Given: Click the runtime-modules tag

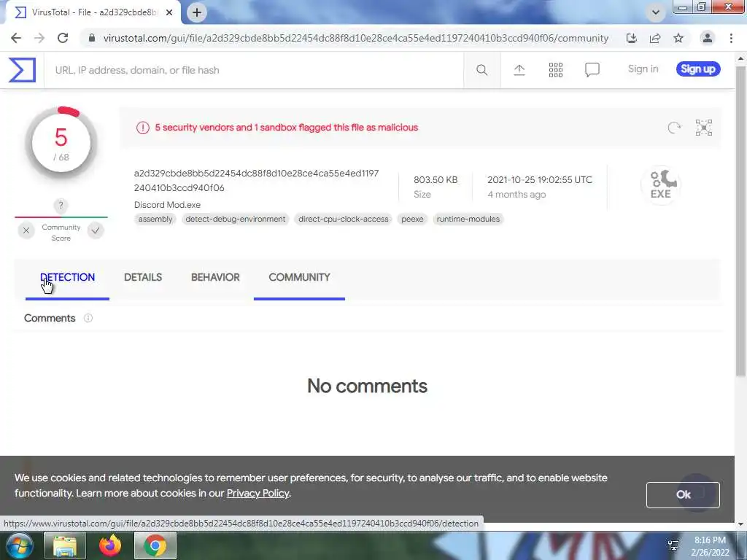Looking at the screenshot, I should tap(468, 219).
